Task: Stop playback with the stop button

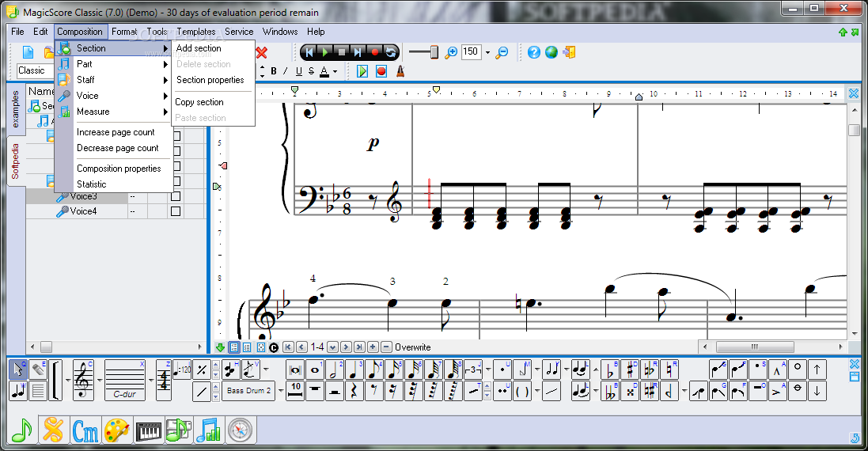Action: click(342, 52)
